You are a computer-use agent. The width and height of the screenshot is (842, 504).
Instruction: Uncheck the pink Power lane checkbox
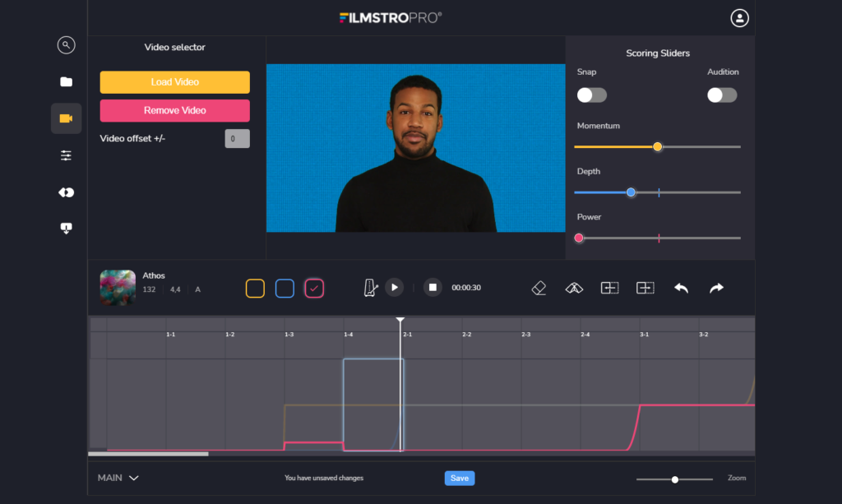(x=314, y=289)
